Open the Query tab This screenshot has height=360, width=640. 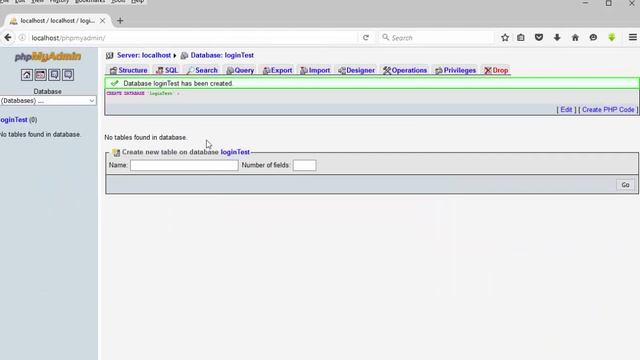(x=240, y=70)
